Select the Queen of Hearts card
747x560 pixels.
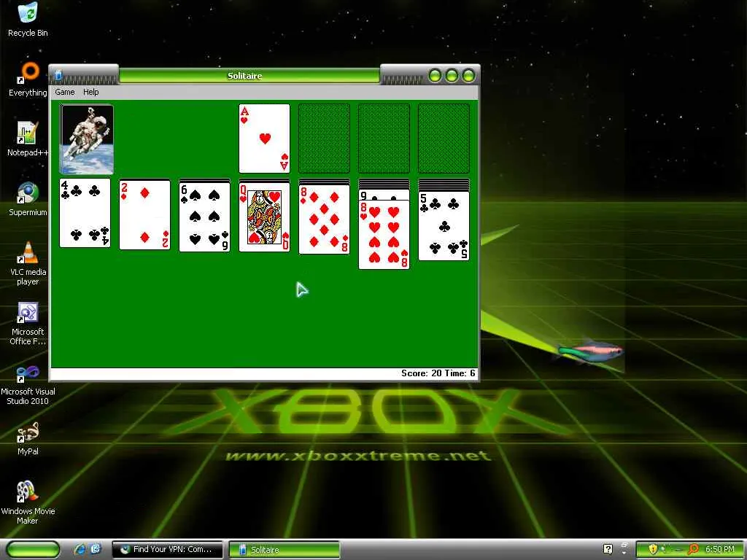264,217
